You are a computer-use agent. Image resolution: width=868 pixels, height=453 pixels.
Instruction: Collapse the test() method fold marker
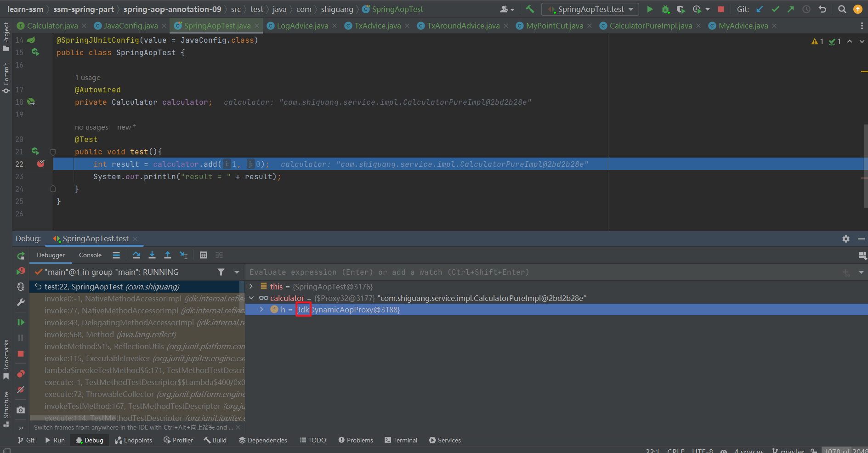[53, 152]
